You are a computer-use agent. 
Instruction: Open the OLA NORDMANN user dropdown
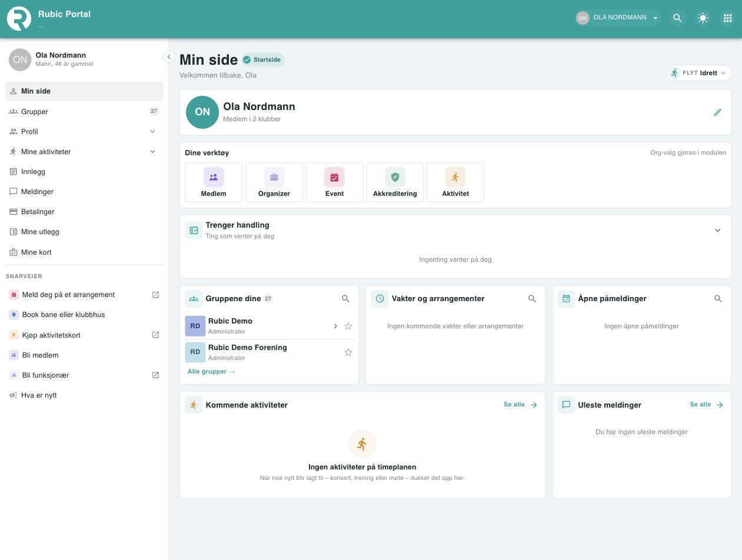point(617,18)
